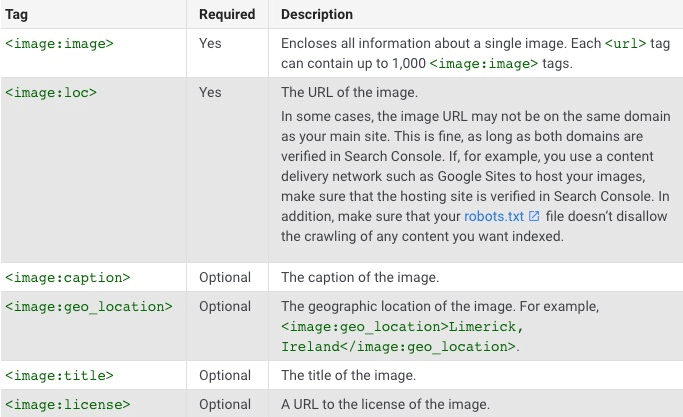The width and height of the screenshot is (683, 417).
Task: Click the Description column header
Action: [x=317, y=14]
